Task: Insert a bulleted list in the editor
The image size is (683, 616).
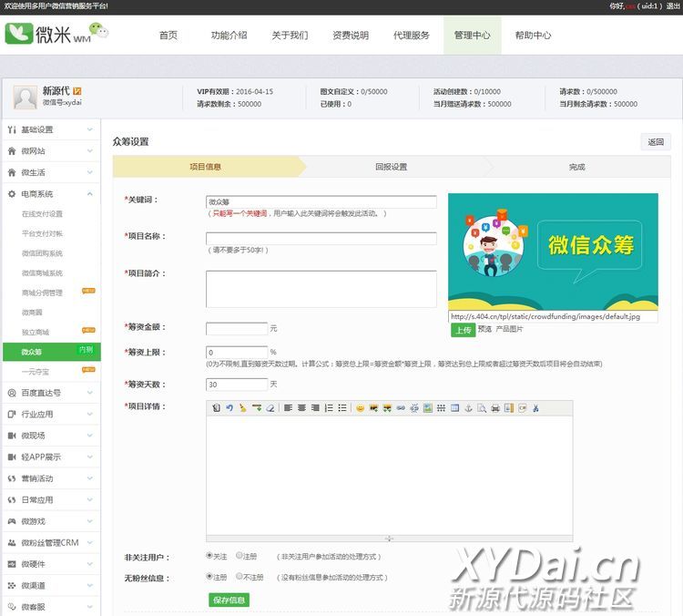Action: coord(342,408)
